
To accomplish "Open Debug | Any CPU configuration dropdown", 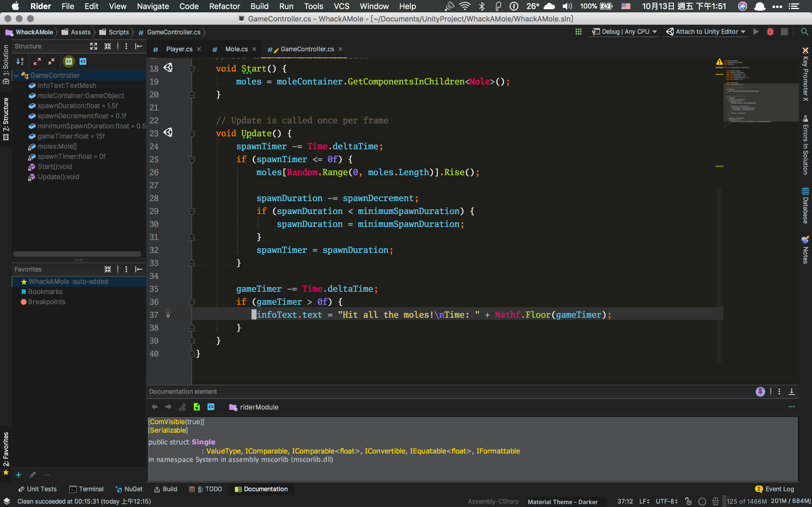I will point(625,32).
